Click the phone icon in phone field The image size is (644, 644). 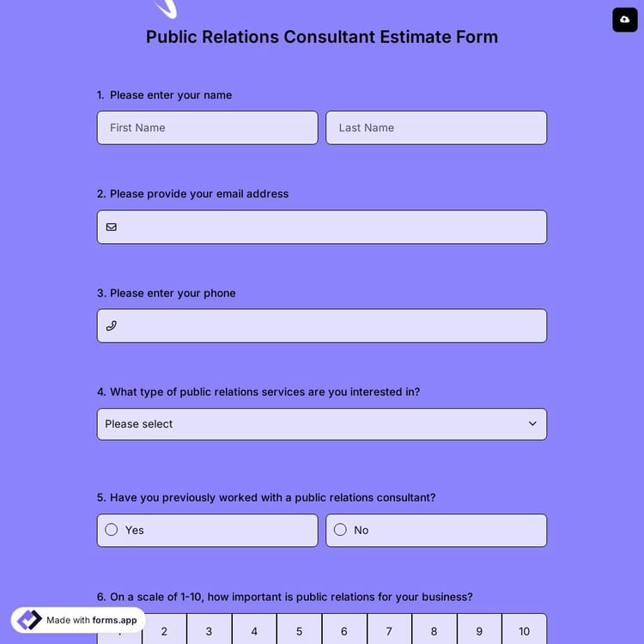point(112,326)
